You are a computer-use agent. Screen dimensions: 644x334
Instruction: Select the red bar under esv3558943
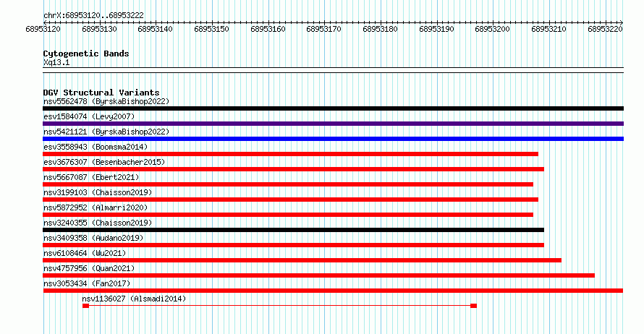290,154
